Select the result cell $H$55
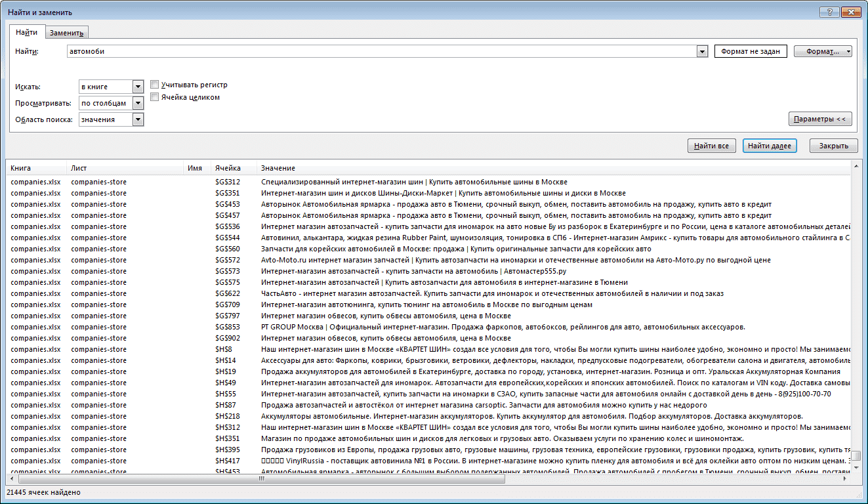 point(225,394)
